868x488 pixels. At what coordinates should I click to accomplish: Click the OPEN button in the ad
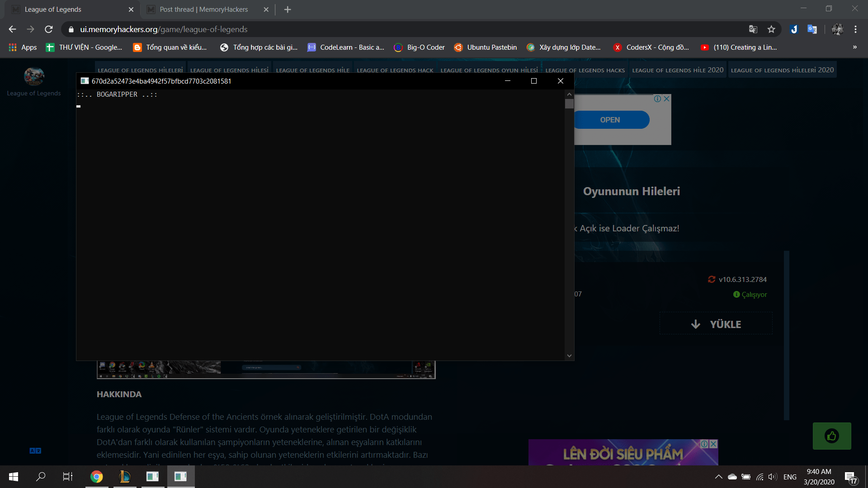[611, 120]
